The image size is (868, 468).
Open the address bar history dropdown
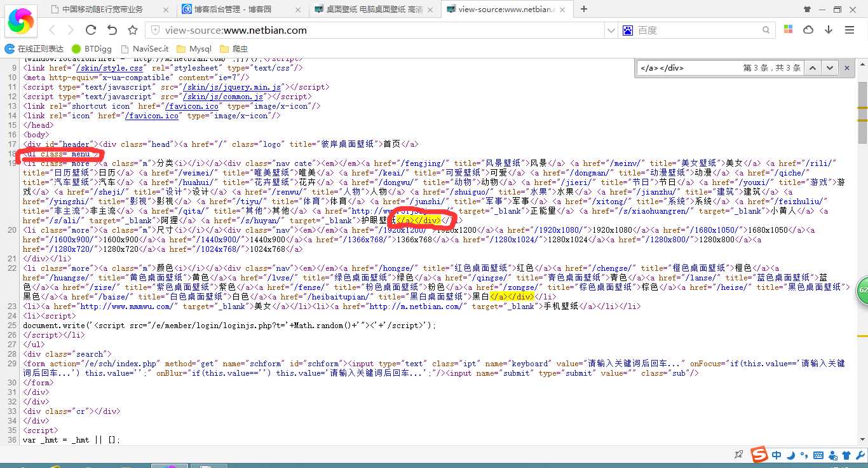coord(611,30)
